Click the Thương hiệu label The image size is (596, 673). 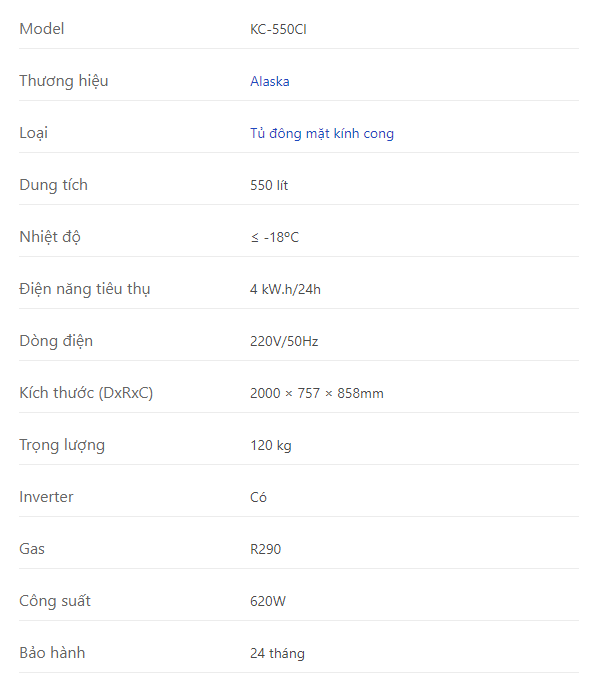(x=64, y=81)
